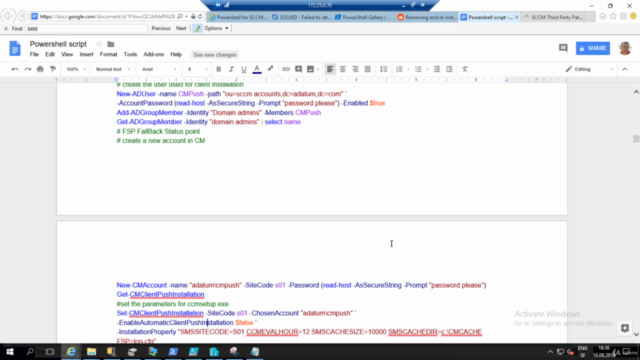Open the Find bar Options dropdown
Image resolution: width=640 pixels, height=360 pixels.
tap(216, 28)
